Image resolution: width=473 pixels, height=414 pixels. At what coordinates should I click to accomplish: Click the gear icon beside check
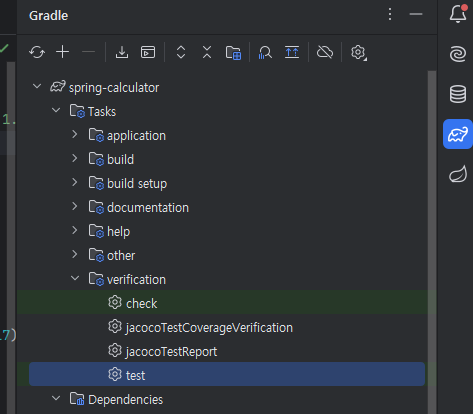(x=115, y=302)
